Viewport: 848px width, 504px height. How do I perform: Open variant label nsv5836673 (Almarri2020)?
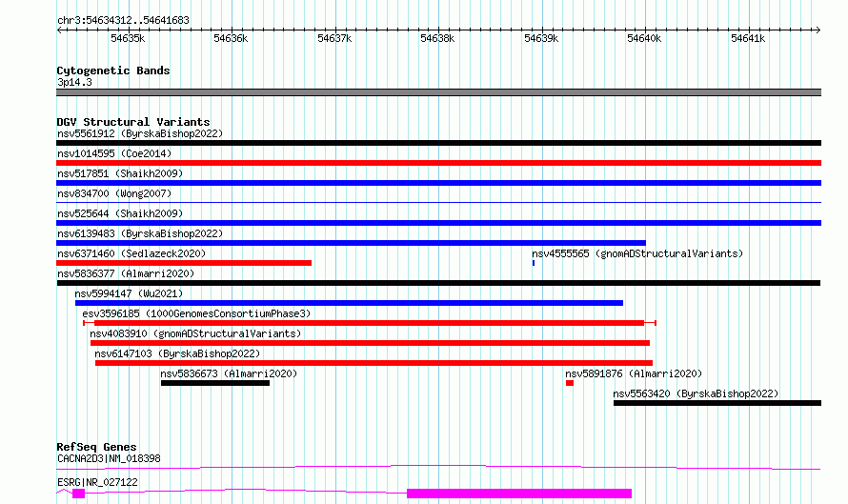pyautogui.click(x=229, y=373)
